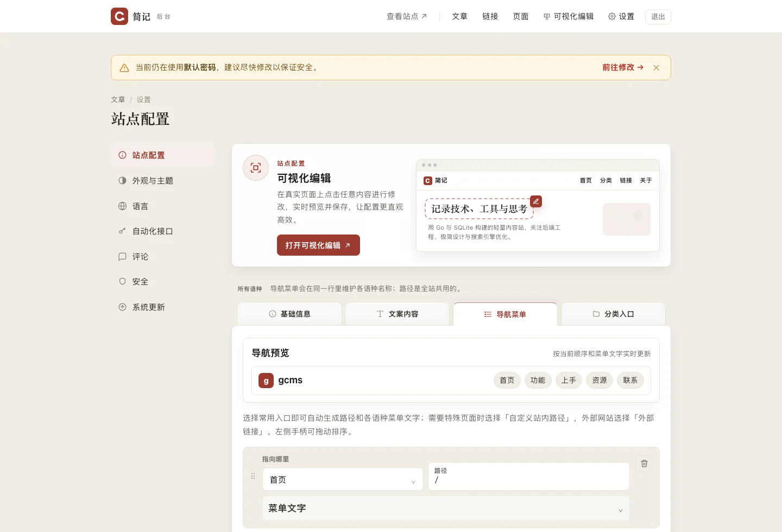Screen dimensions: 782x532
Task: Switch to the 导航菜单 tab
Action: [x=505, y=314]
